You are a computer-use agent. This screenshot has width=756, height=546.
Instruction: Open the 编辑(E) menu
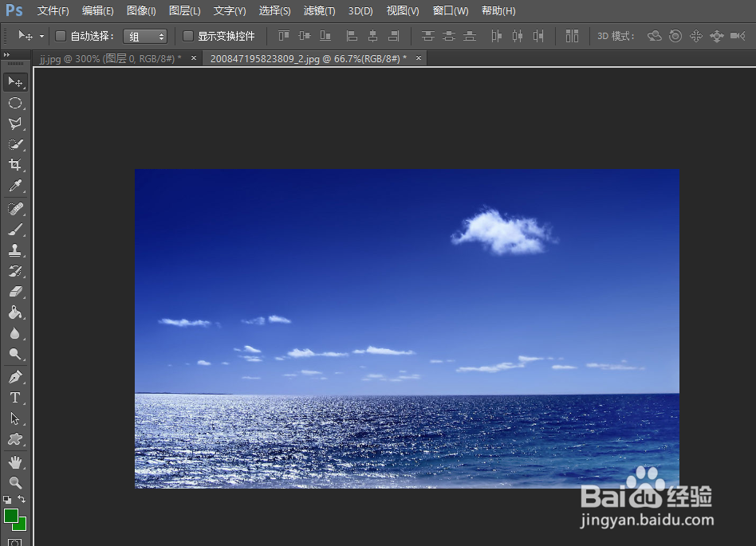click(98, 10)
